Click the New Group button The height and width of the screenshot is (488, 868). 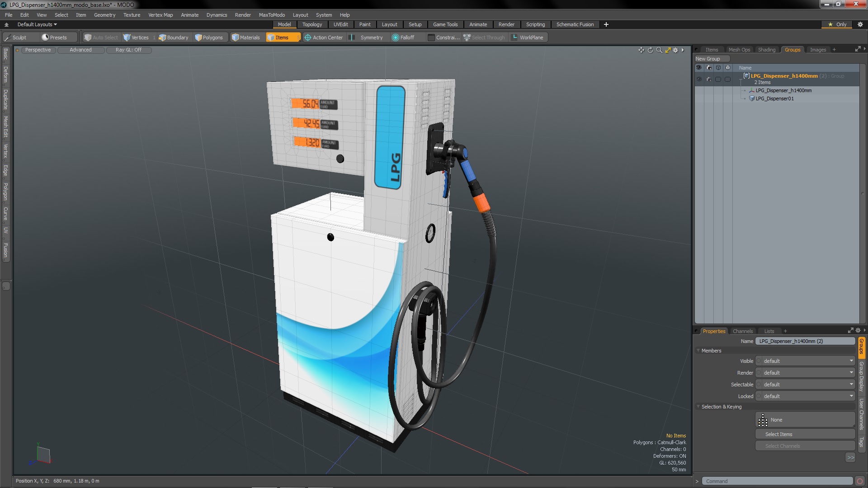(712, 59)
